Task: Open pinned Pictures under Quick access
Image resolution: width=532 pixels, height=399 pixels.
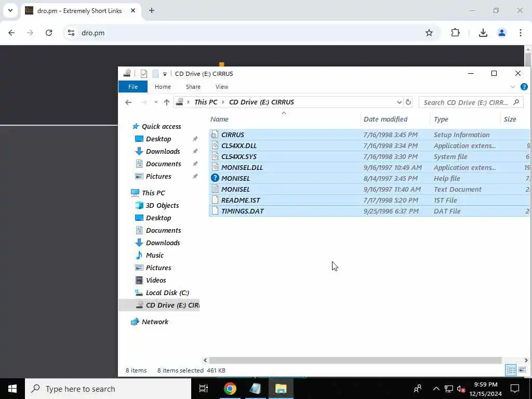Action: point(158,177)
